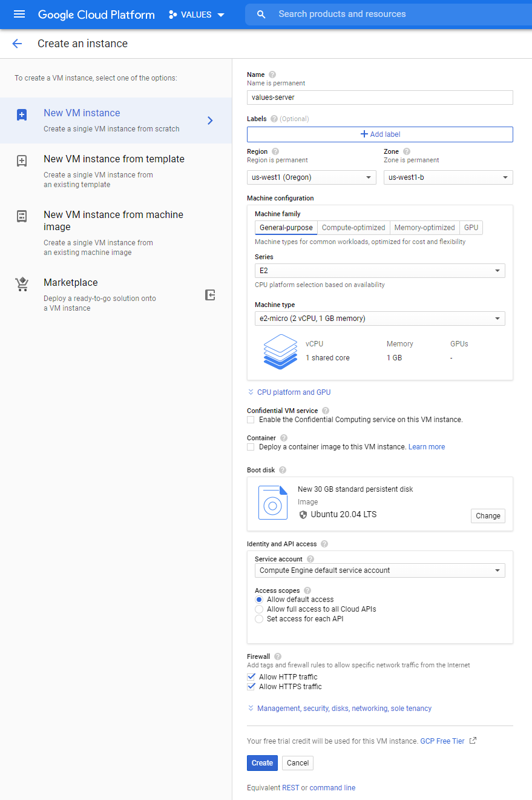Check Deploy a container image checkbox
The width and height of the screenshot is (532, 800).
(x=251, y=447)
